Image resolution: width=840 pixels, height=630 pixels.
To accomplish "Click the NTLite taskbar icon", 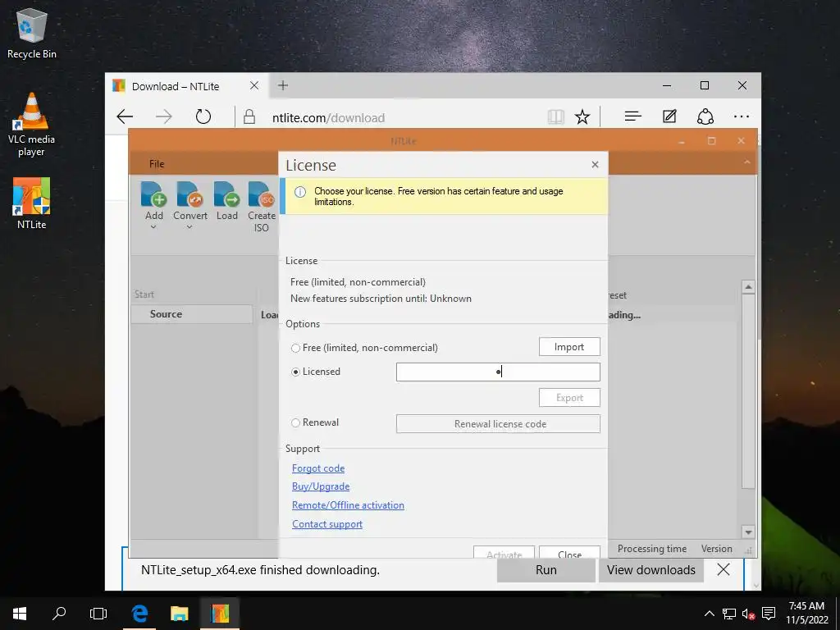I will (x=220, y=614).
